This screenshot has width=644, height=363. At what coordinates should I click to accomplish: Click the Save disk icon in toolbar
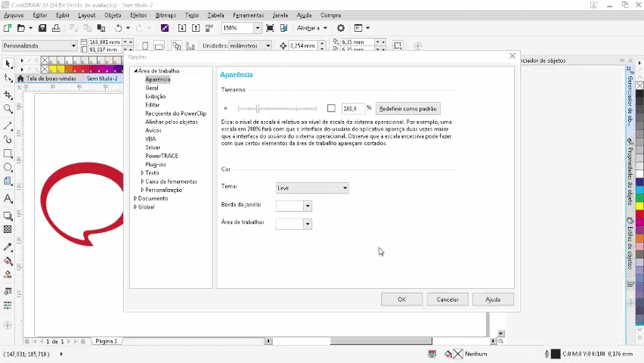(43, 28)
